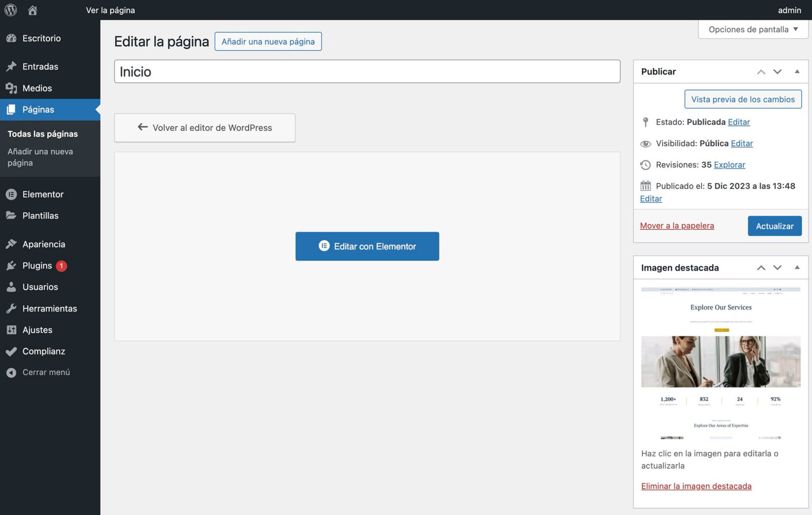Expand Opciones de pantalla dropdown
Screen dimensions: 812x515
tap(753, 29)
